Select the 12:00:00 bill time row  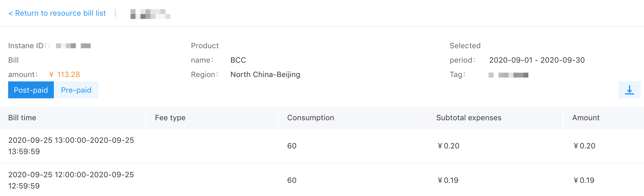71,180
